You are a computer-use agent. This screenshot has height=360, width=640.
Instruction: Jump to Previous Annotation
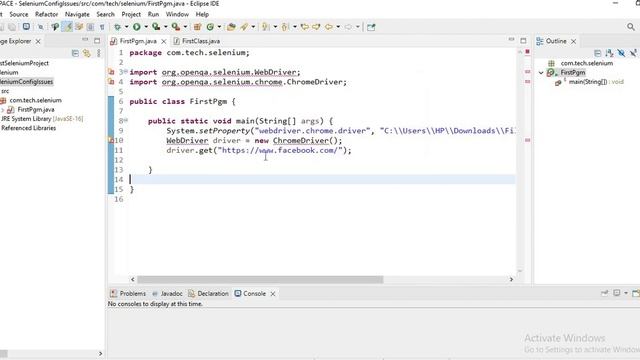(285, 27)
